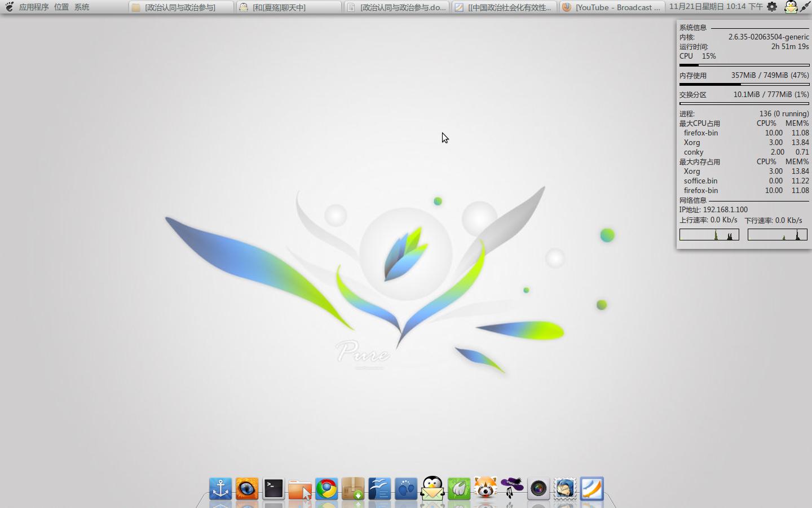
Task: Switch to the [政治认同与政治参与] folder window
Action: coord(180,7)
